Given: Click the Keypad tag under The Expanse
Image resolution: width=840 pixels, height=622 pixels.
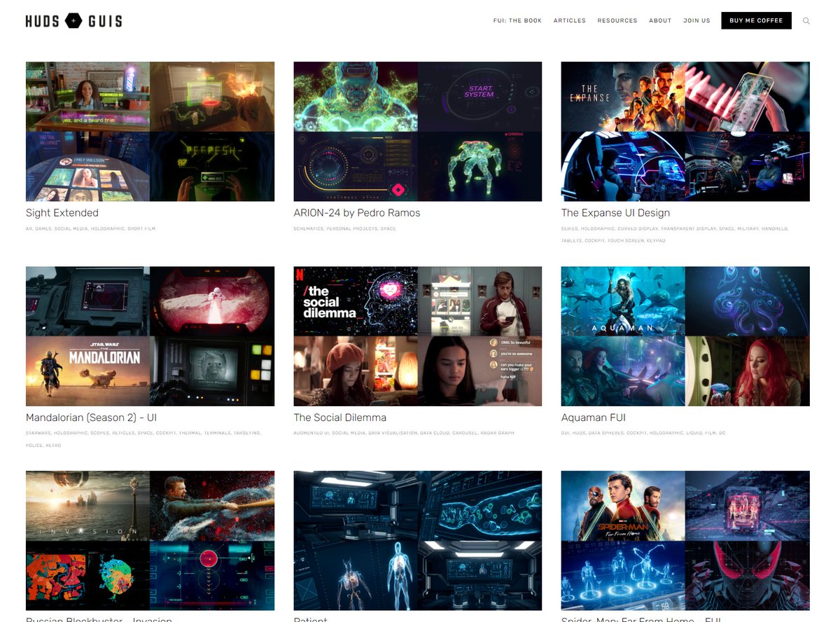Looking at the screenshot, I should click(656, 240).
